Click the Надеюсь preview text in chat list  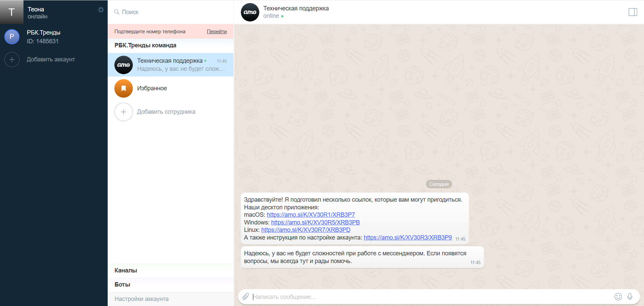[181, 69]
